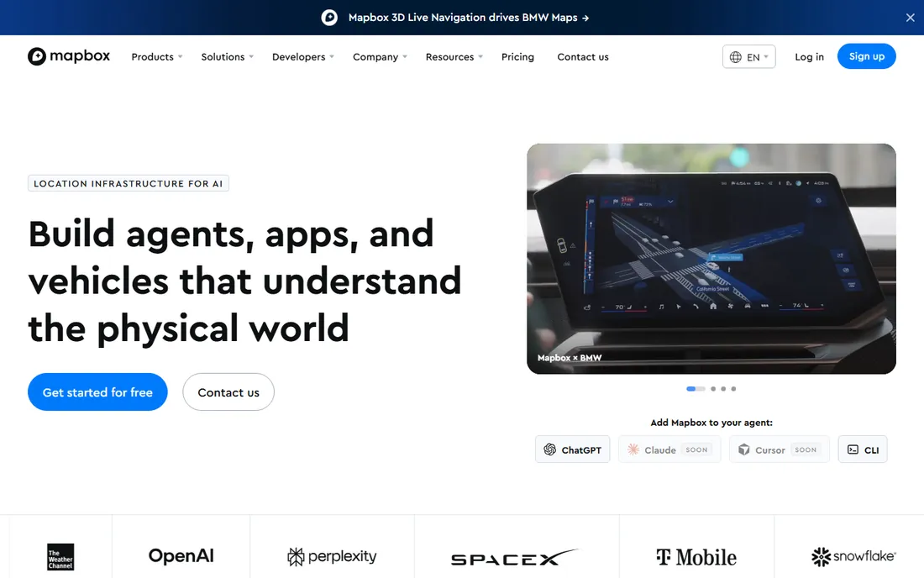
Task: Open the EN language selector
Action: click(749, 56)
